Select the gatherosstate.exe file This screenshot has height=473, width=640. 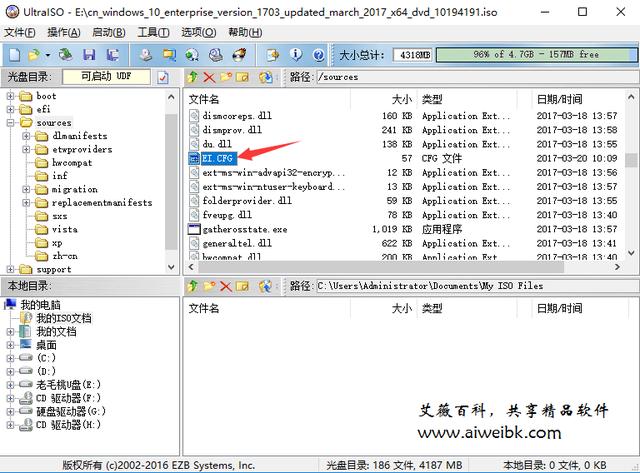245,229
